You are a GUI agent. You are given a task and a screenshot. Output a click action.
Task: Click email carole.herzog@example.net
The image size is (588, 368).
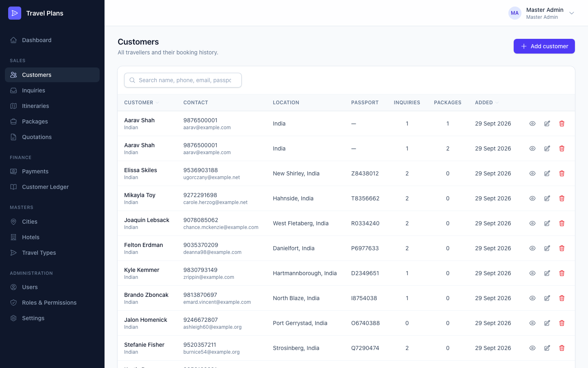point(215,202)
